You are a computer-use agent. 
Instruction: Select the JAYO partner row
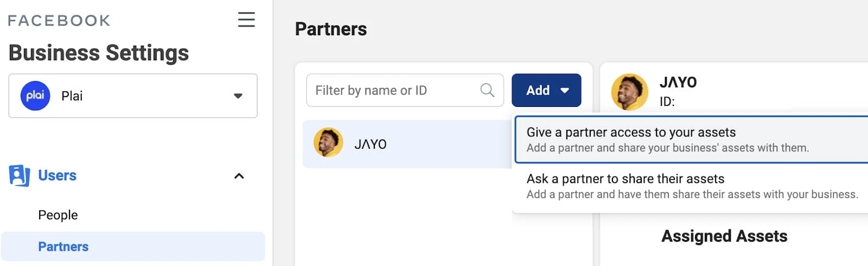pos(407,144)
